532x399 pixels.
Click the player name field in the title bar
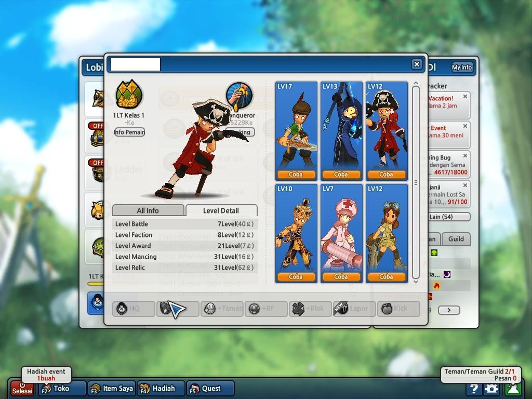[x=136, y=64]
